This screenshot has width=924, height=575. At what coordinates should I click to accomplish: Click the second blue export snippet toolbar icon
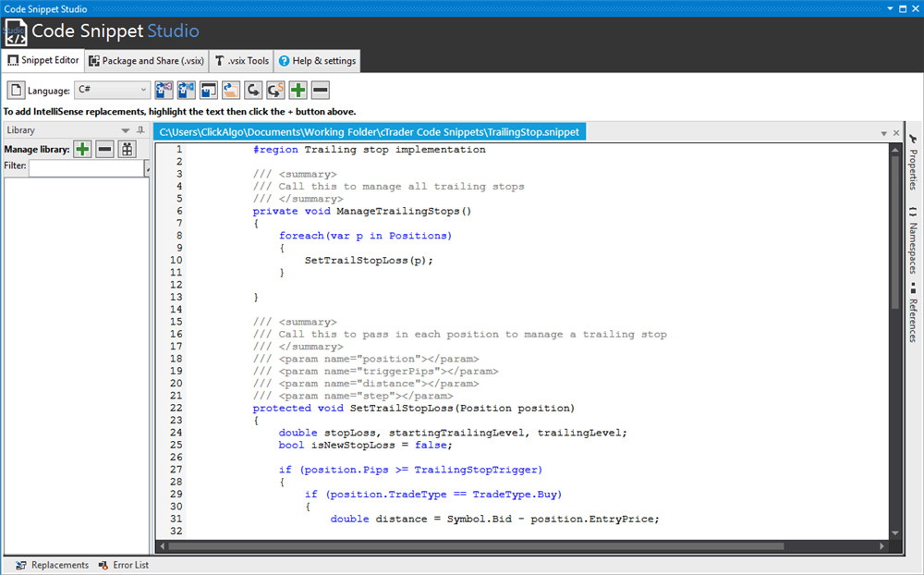tap(187, 91)
